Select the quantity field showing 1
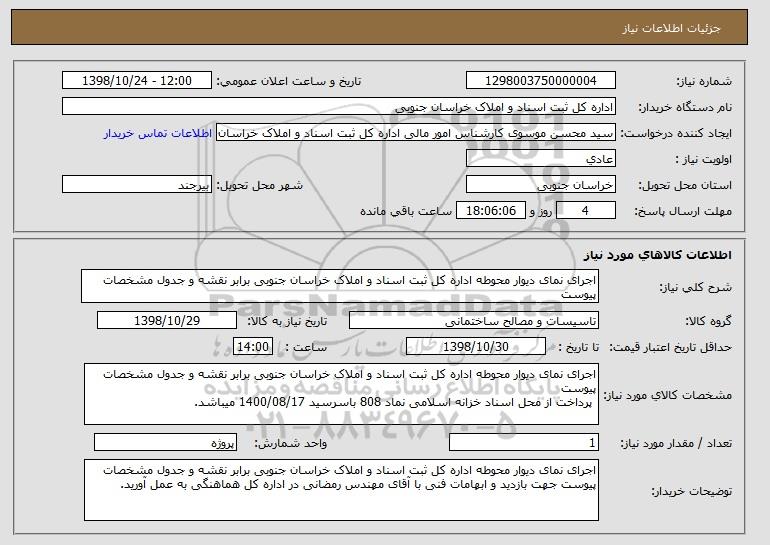This screenshot has width=770, height=545. (524, 443)
